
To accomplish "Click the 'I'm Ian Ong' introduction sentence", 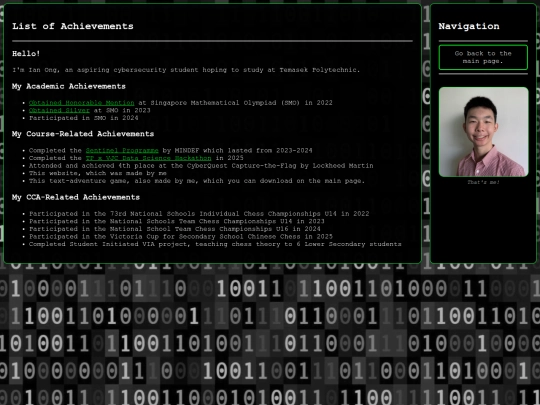I will tap(186, 70).
